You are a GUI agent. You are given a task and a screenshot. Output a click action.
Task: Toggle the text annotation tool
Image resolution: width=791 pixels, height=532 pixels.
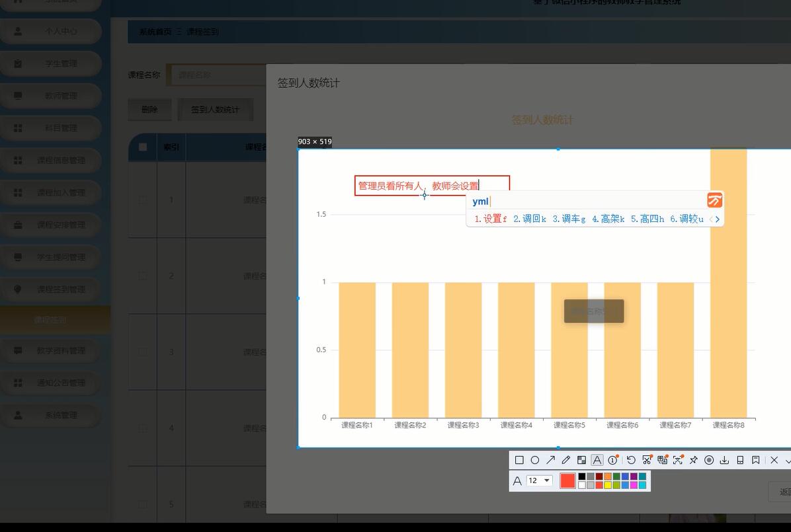click(597, 460)
